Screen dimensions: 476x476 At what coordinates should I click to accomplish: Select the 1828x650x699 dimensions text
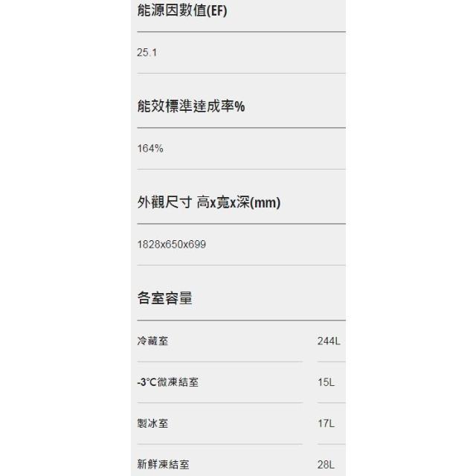coord(172,244)
